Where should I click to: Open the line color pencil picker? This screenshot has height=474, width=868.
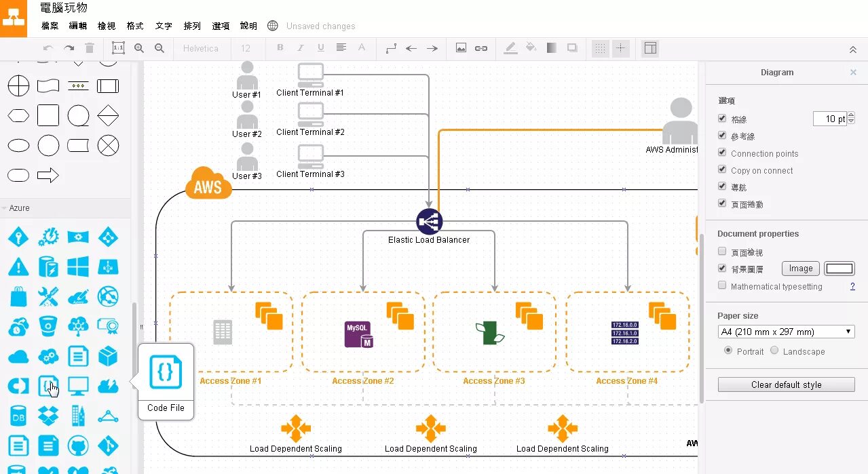[x=510, y=48]
